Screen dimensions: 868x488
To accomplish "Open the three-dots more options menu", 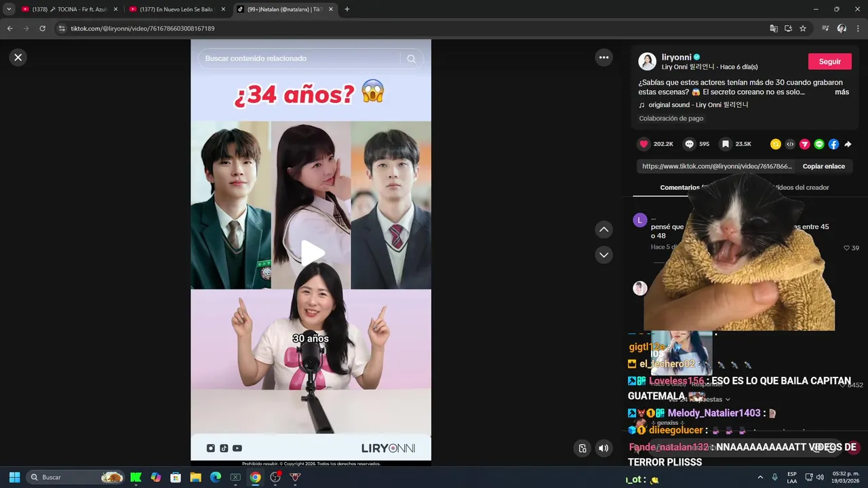I will [604, 58].
